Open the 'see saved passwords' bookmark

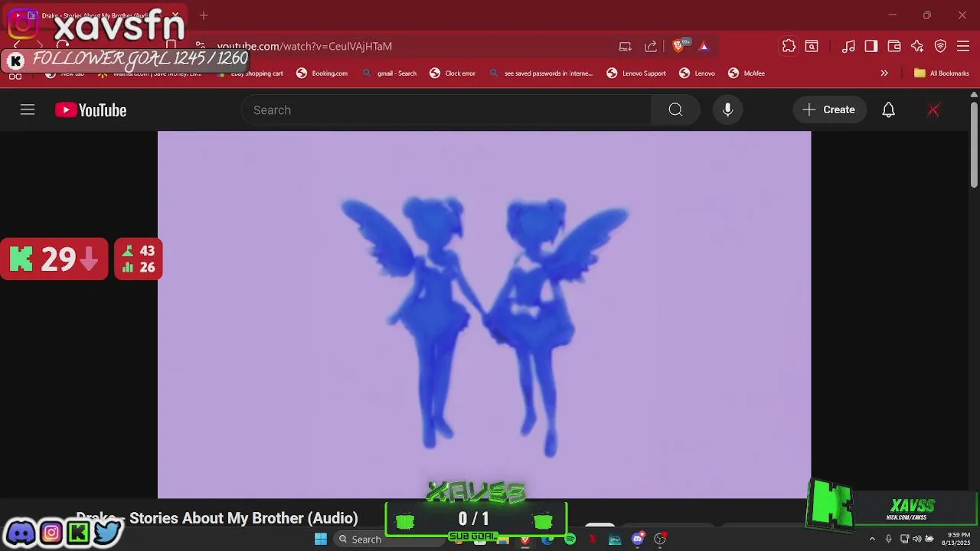541,73
